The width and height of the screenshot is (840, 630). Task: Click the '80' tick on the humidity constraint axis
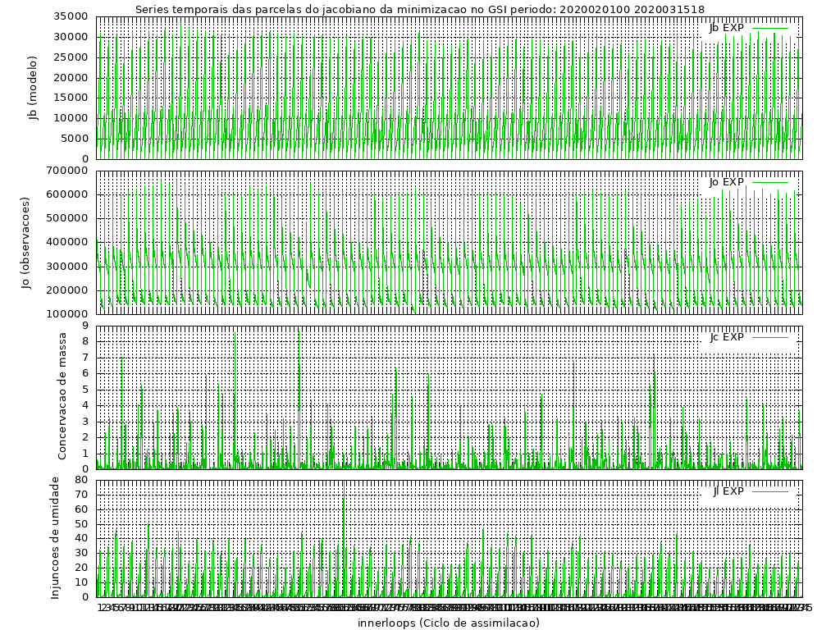pos(81,480)
